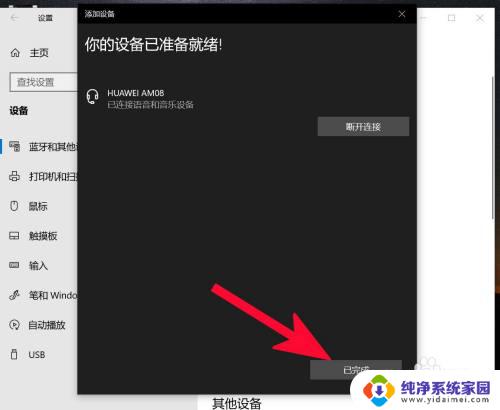This screenshot has width=500, height=410.
Task: Click the touchpad icon in sidebar
Action: [x=14, y=236]
